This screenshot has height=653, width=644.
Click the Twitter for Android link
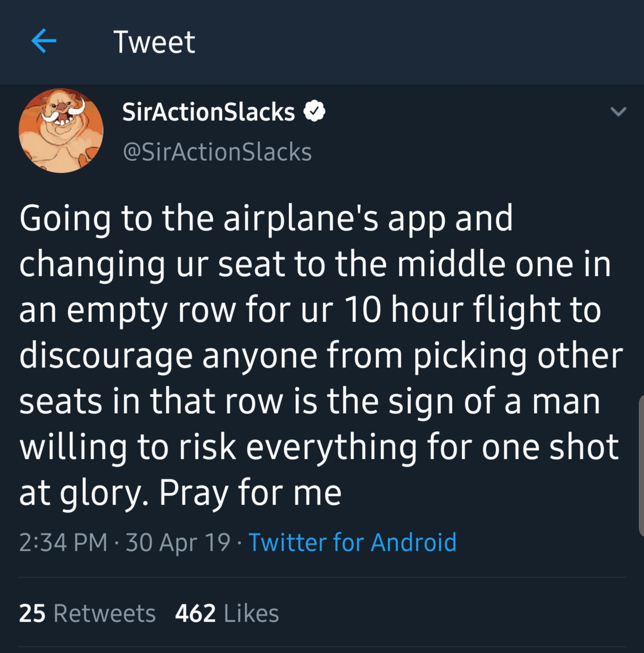click(352, 542)
